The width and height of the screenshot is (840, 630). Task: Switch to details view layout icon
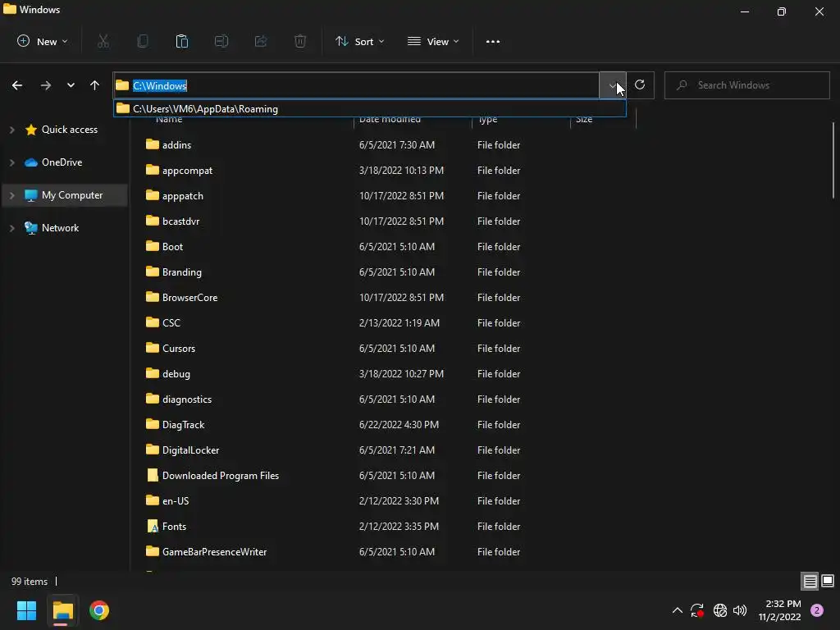810,582
